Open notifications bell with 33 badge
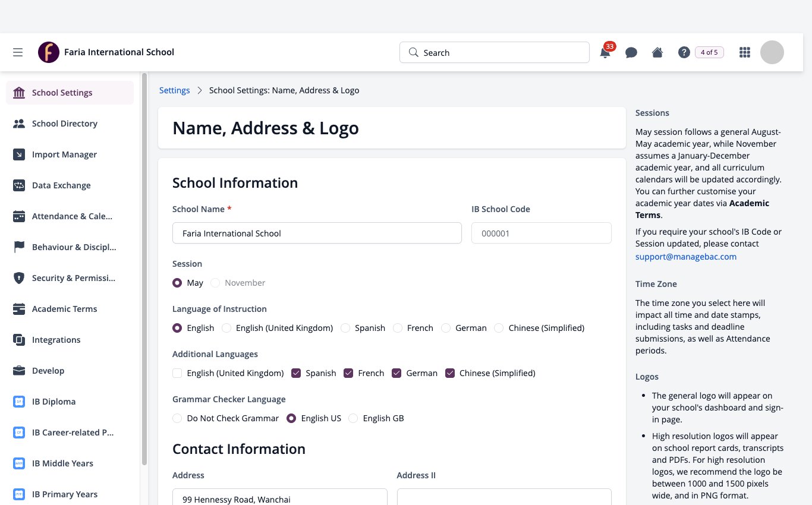 coord(605,52)
